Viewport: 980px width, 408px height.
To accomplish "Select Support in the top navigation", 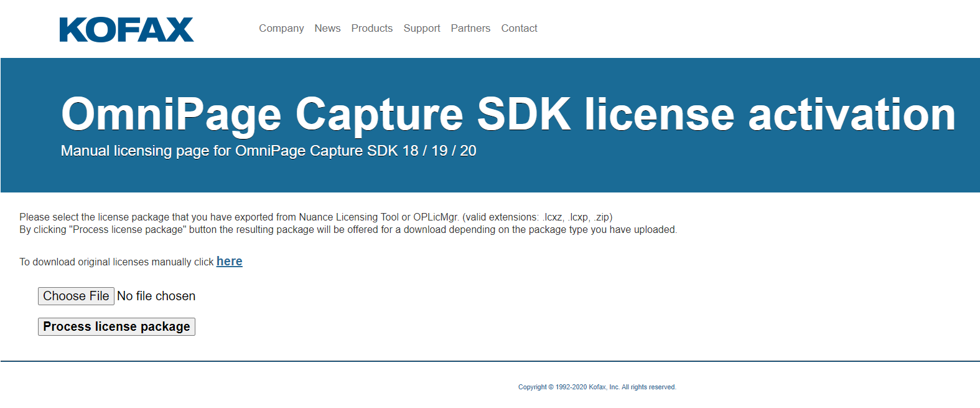I will click(422, 28).
